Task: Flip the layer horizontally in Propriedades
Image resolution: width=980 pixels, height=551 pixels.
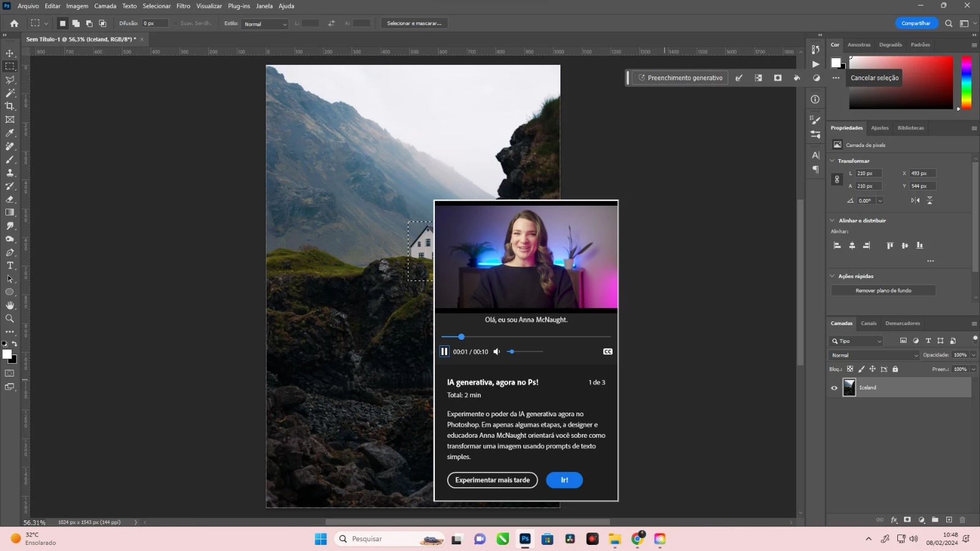Action: coord(915,200)
